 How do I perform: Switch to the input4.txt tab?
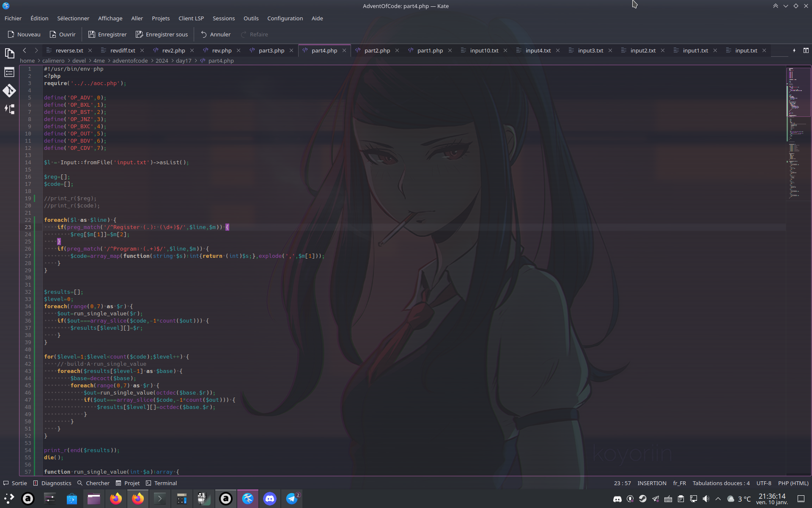click(538, 50)
